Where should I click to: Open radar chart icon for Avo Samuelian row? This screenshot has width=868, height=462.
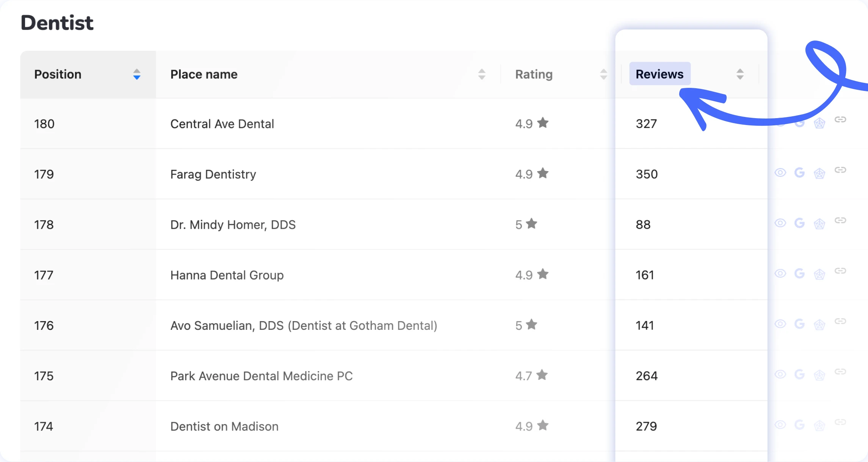click(x=819, y=325)
